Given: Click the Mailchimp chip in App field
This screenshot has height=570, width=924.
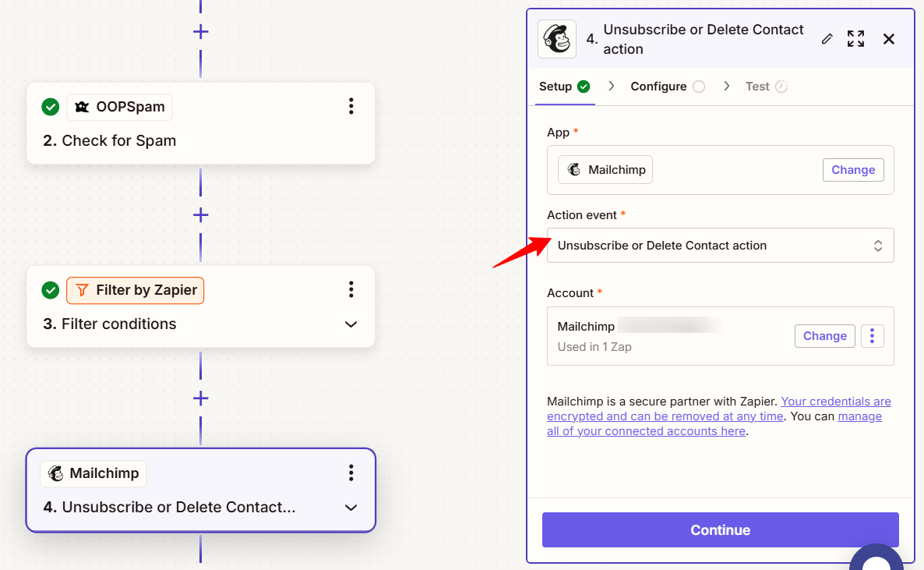Looking at the screenshot, I should click(x=605, y=170).
